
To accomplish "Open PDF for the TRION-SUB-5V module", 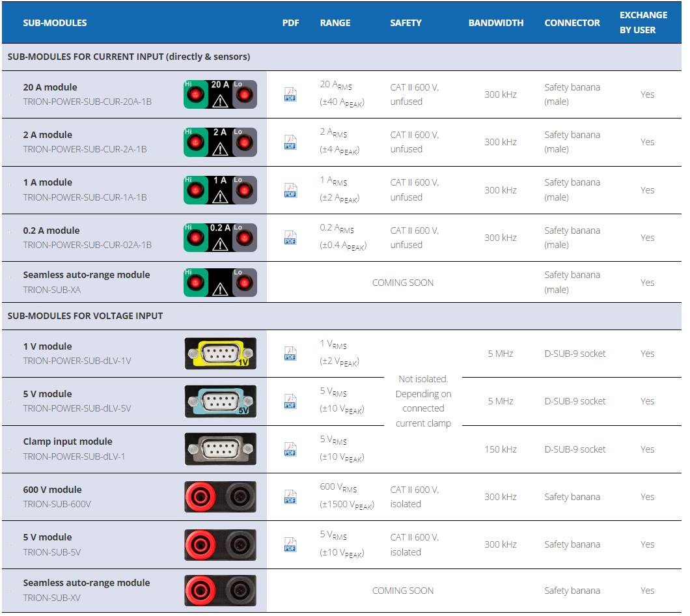I will pos(290,544).
